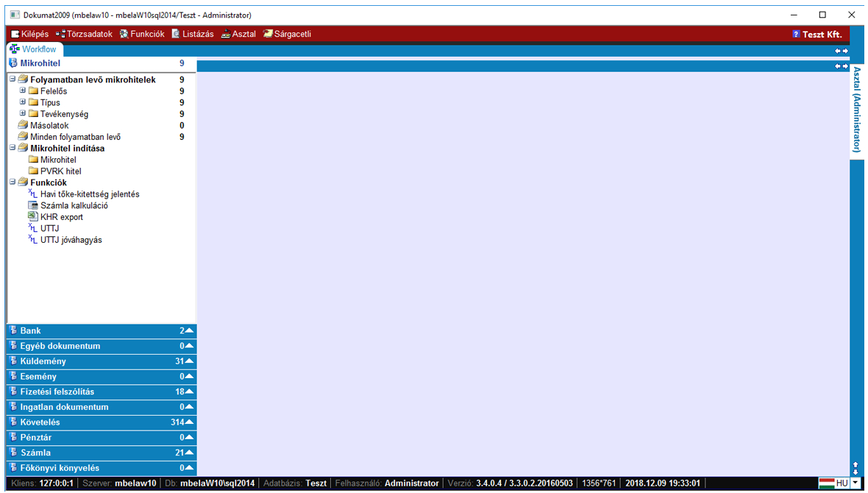Open the Asztal (Administrator) side tab
Viewport: 868px width, 493px height.
[x=857, y=109]
